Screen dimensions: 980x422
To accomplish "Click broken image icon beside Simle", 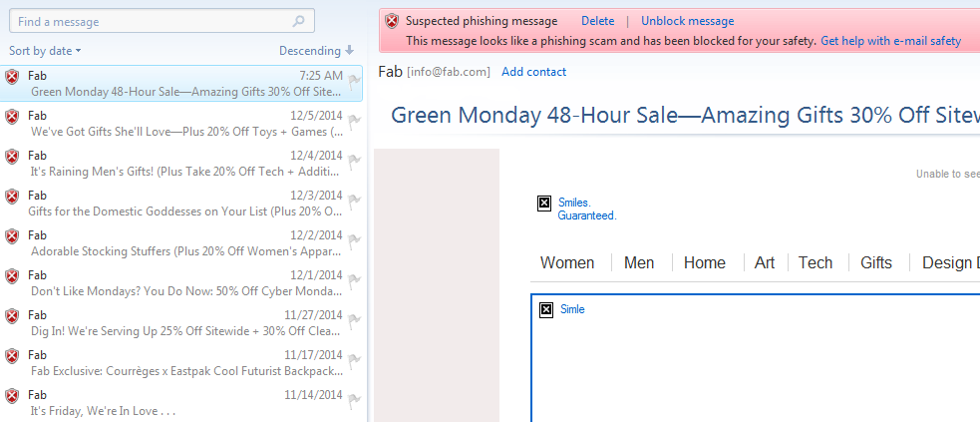I will 546,310.
